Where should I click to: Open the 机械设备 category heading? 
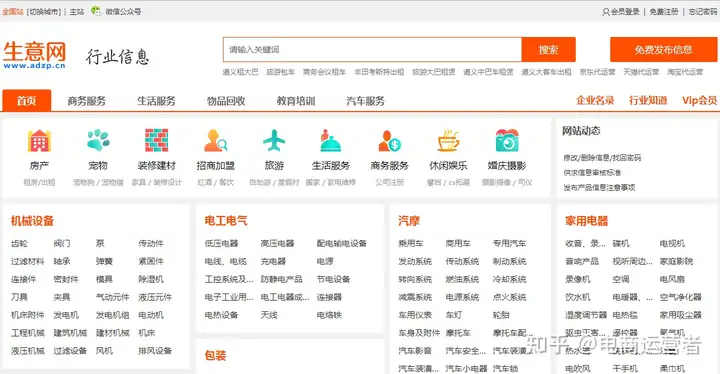(x=32, y=221)
